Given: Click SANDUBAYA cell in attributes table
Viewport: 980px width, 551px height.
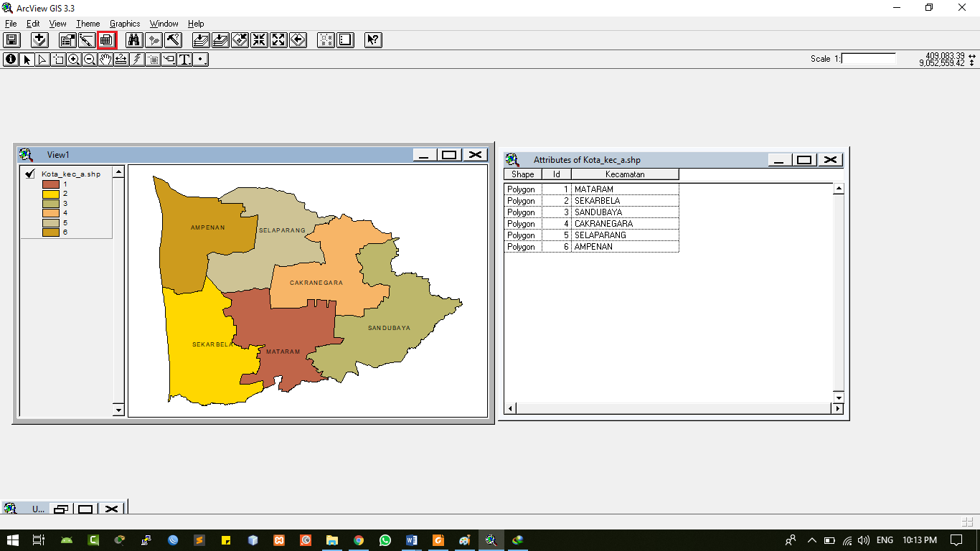Looking at the screenshot, I should [x=625, y=212].
